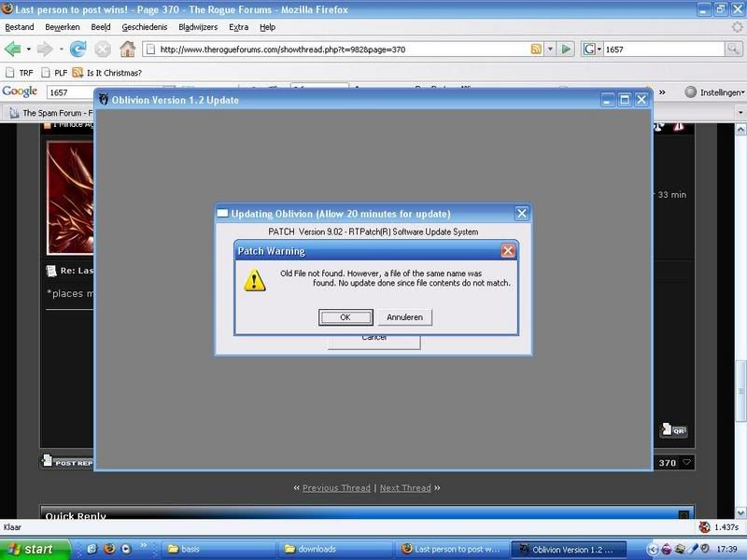Close the Updating Oblivion progress window
747x560 pixels.
(x=522, y=214)
